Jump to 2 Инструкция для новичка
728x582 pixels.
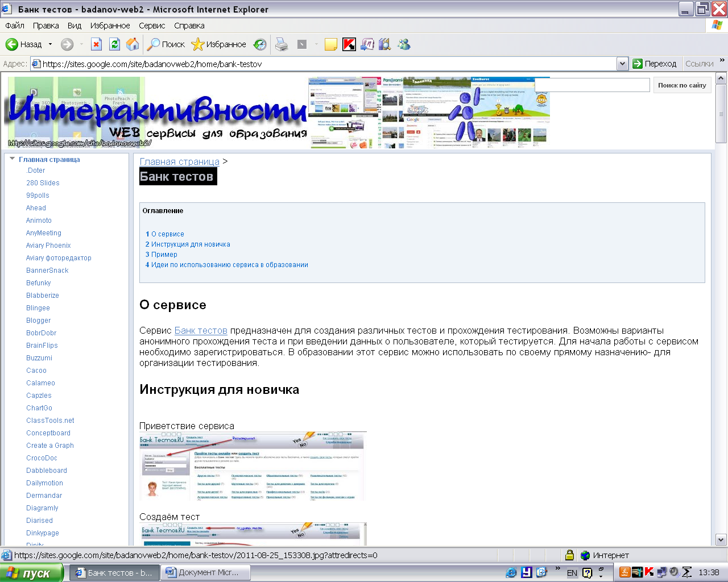(188, 244)
